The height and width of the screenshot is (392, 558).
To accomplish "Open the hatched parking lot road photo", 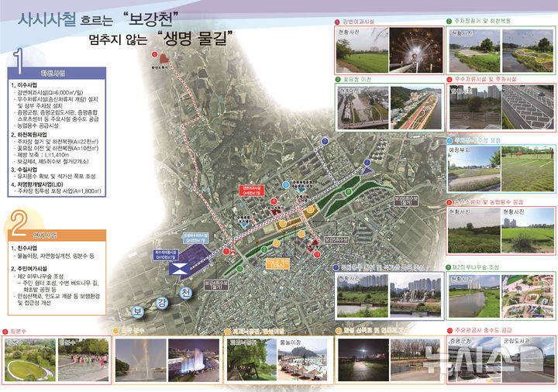I will pos(528,107).
